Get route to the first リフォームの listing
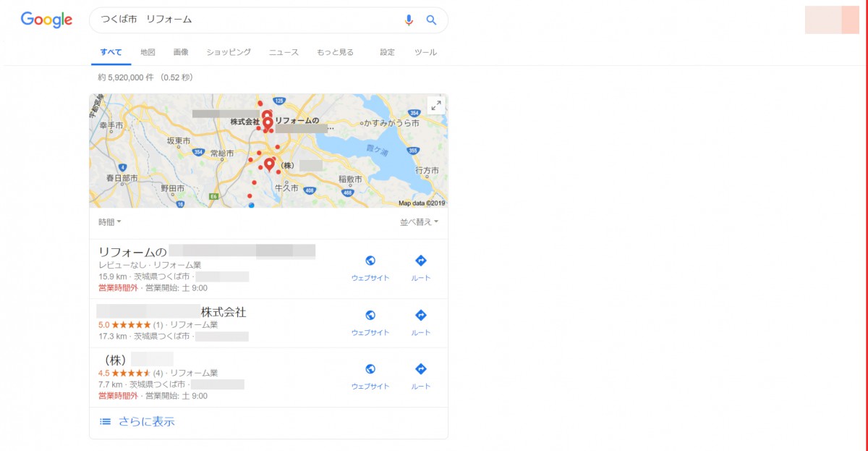 [421, 268]
